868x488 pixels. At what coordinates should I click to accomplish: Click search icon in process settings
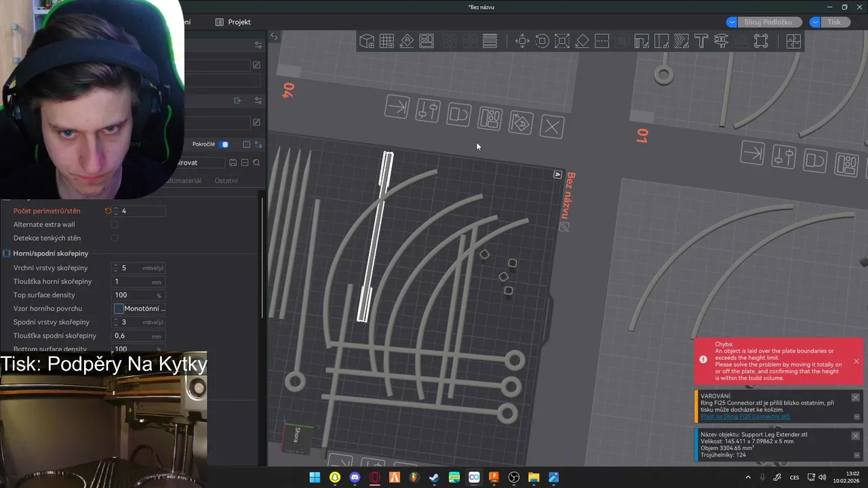point(256,163)
